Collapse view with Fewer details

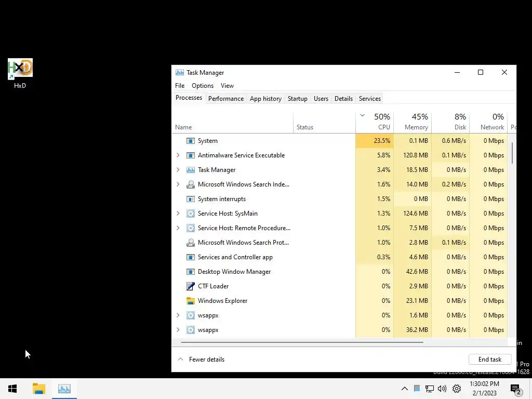coord(201,360)
